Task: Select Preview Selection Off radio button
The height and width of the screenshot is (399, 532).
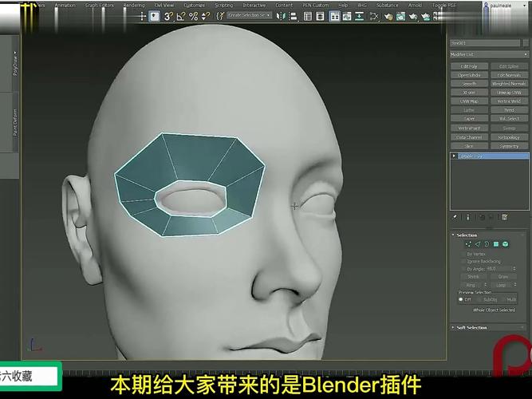Action: [461, 299]
